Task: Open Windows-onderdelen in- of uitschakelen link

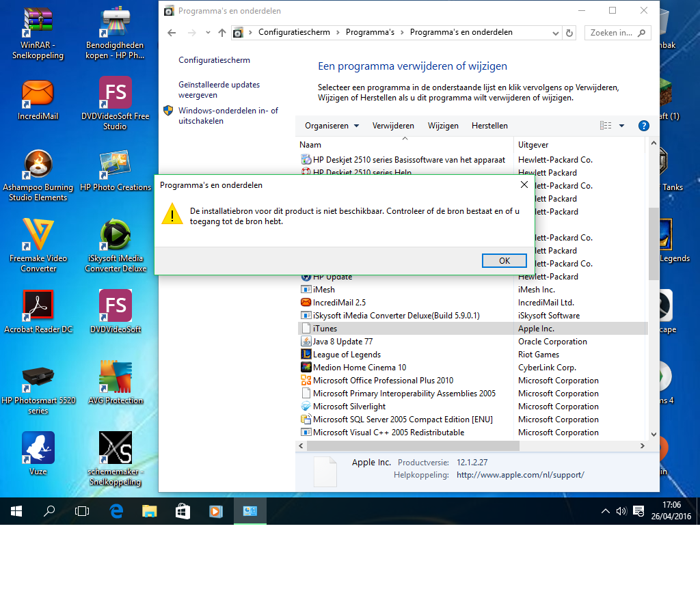Action: pyautogui.click(x=228, y=115)
